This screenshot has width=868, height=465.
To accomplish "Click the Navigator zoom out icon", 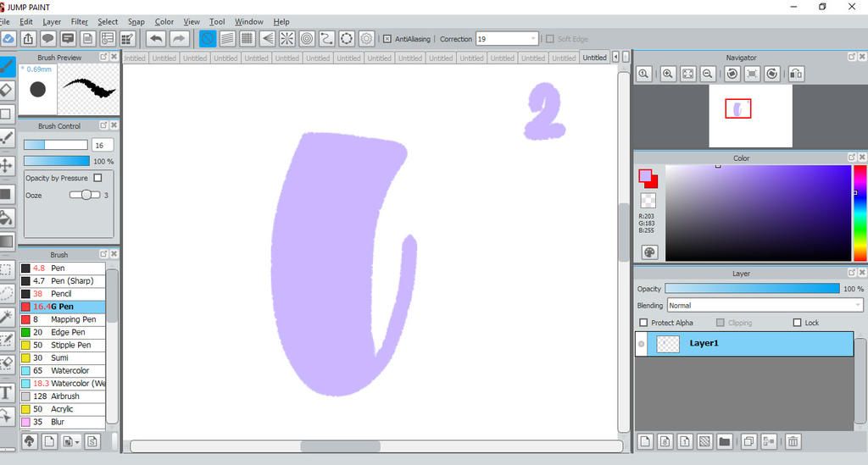I will click(x=708, y=74).
